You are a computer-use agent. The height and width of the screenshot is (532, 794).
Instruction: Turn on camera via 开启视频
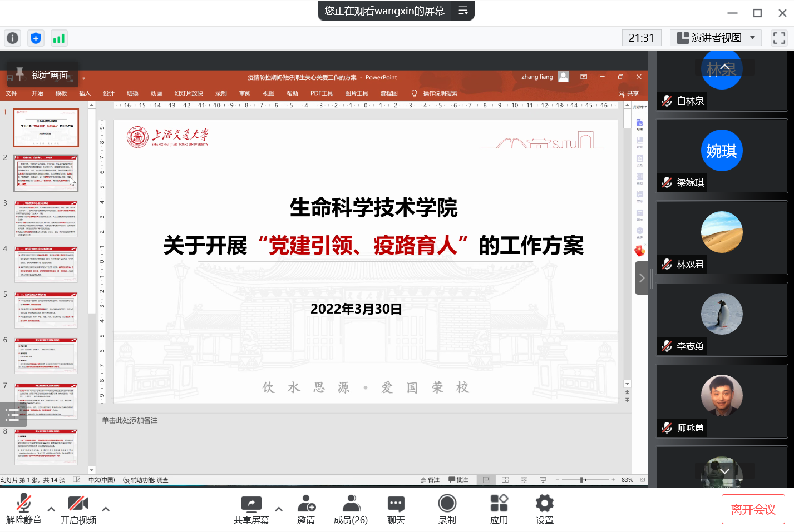point(78,509)
